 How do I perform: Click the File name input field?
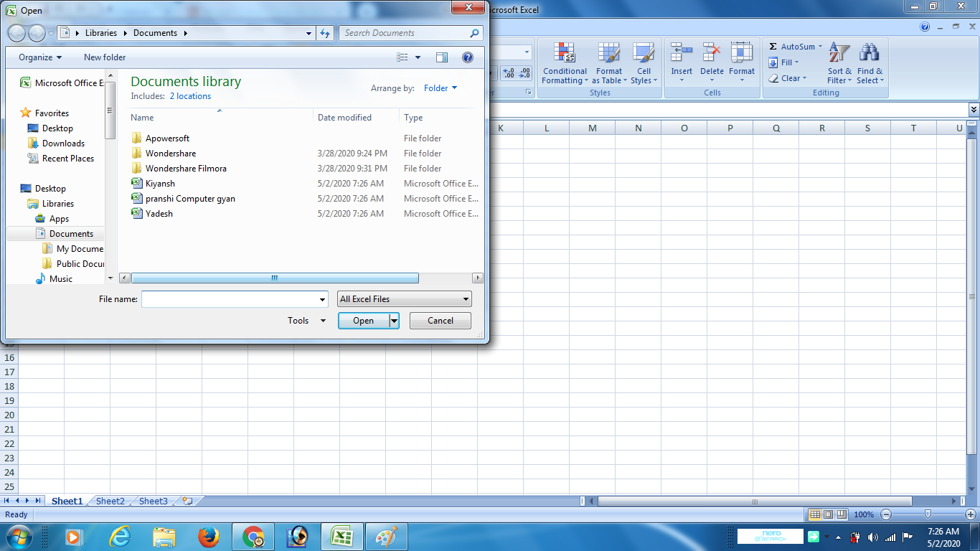click(x=230, y=299)
